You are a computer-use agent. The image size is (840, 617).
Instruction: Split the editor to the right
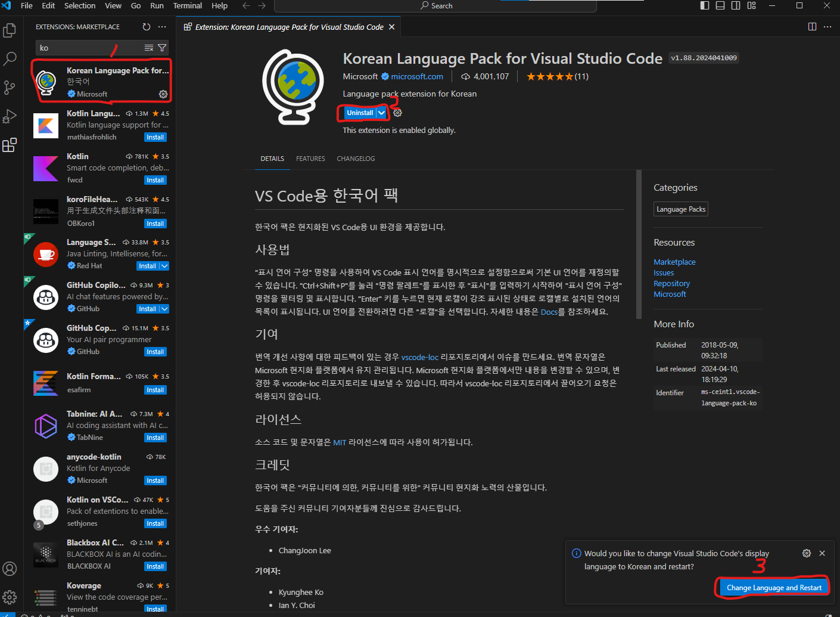point(812,27)
